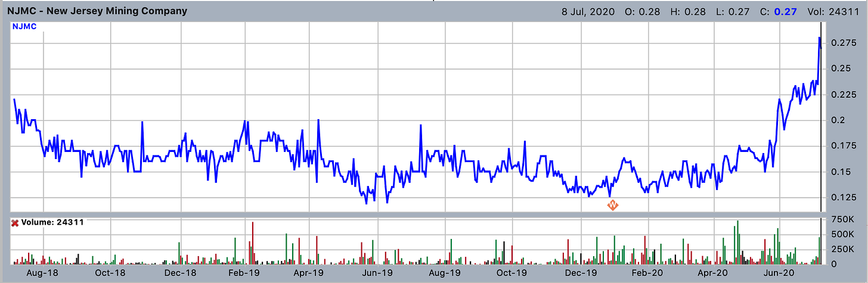The height and width of the screenshot is (283, 868).
Task: Click the Dec-19 date axis label
Action: click(582, 273)
